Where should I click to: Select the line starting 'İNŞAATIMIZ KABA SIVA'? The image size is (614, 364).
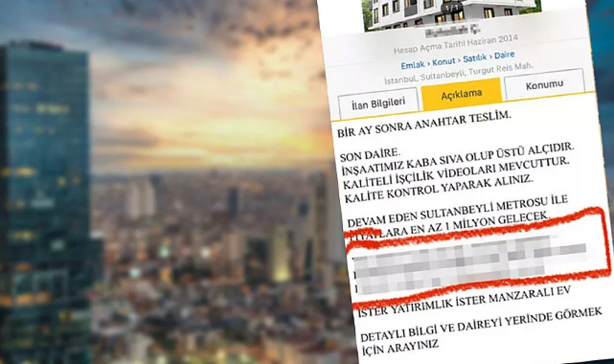458,158
